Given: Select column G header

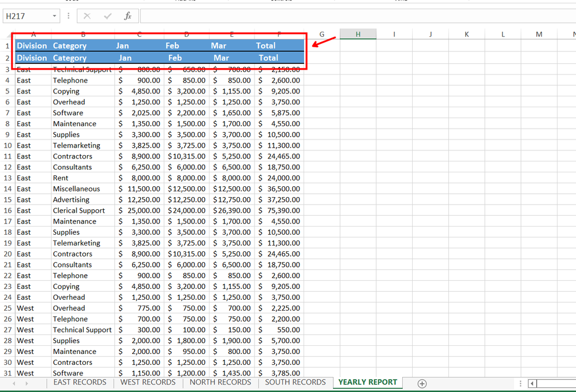Looking at the screenshot, I should [322, 34].
